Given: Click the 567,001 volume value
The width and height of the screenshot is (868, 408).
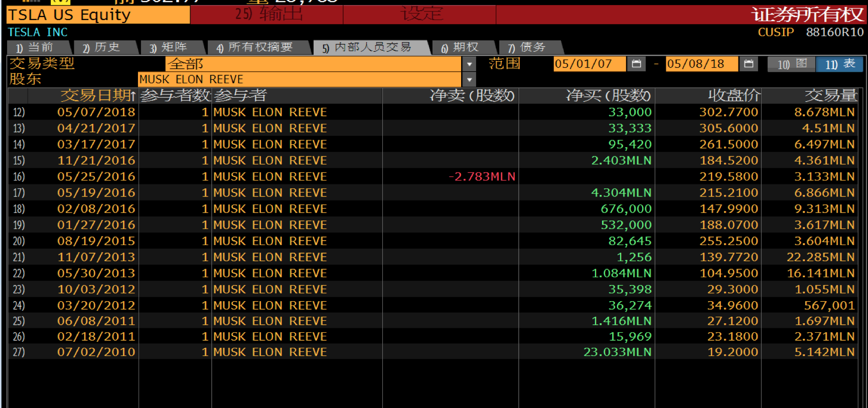Looking at the screenshot, I should (829, 305).
